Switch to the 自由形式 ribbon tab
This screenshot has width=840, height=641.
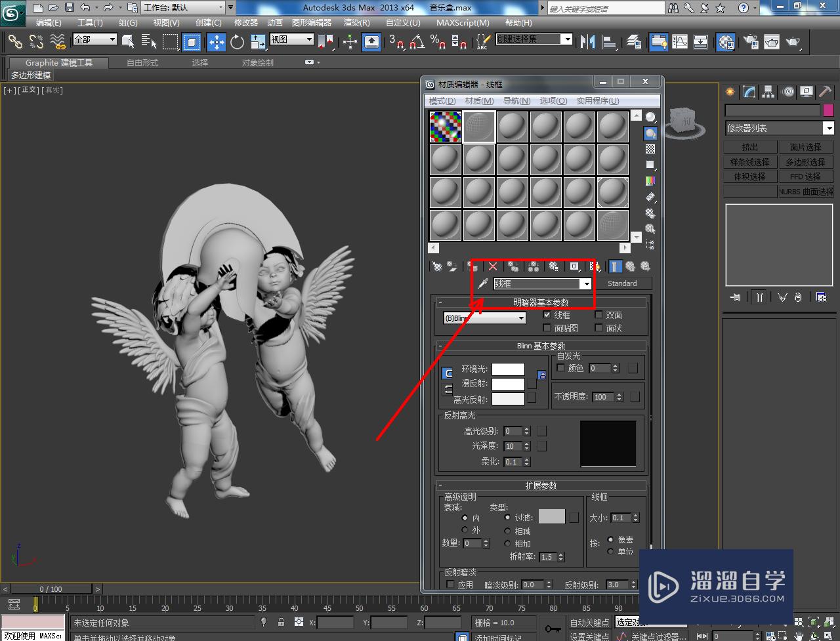142,63
